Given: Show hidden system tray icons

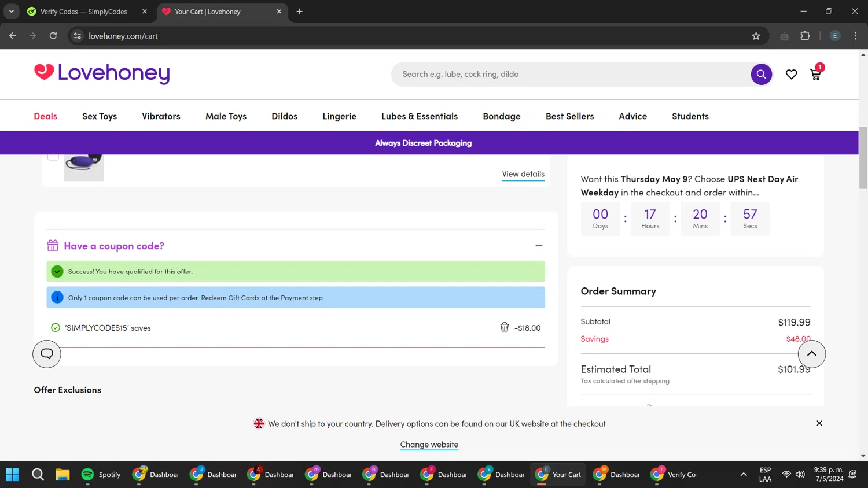Looking at the screenshot, I should coord(743,474).
